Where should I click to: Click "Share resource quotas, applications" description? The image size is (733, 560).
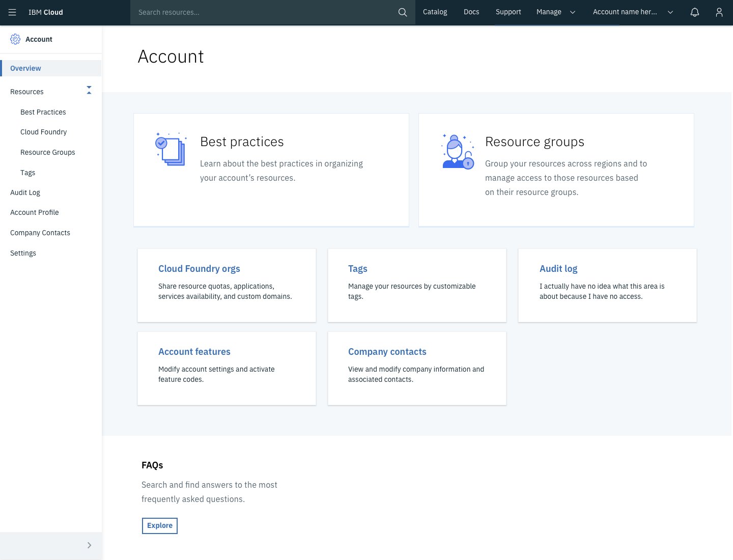(225, 291)
